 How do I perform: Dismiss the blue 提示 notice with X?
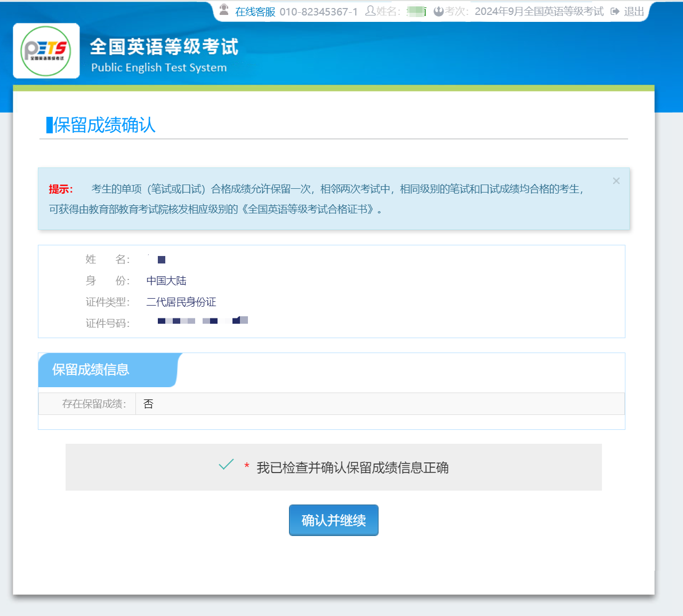point(616,181)
